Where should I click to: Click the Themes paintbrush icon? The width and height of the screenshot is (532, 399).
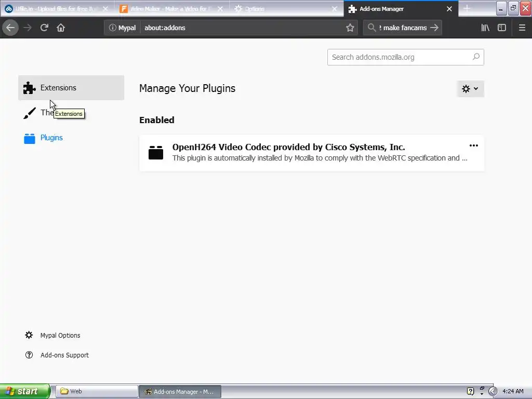coord(30,113)
